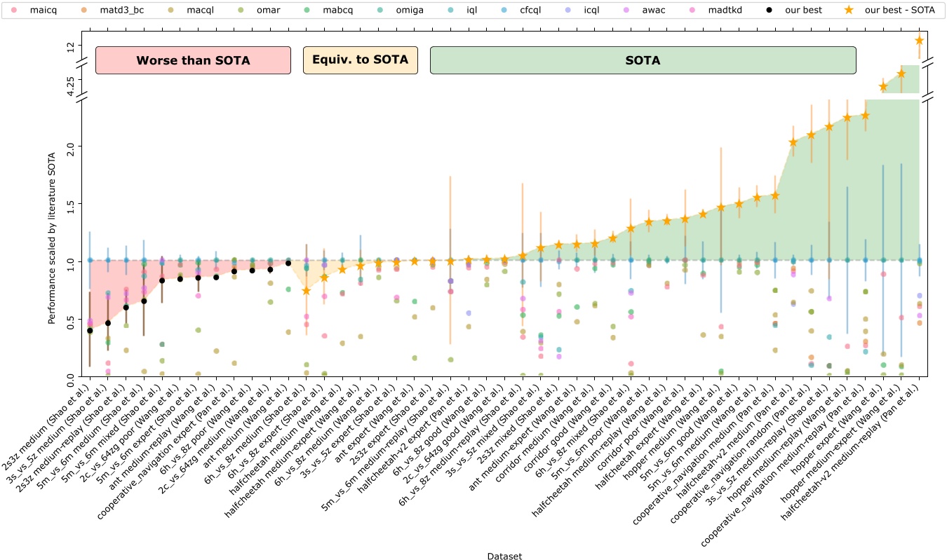Click the 12 tick label on y-axis

coord(70,48)
